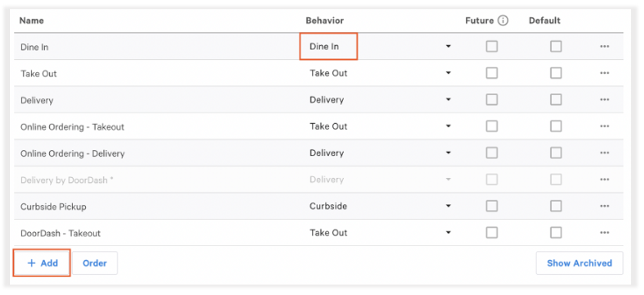Viewport: 644px width, 295px height.
Task: Click the info icon beside Future header
Action: click(x=503, y=21)
